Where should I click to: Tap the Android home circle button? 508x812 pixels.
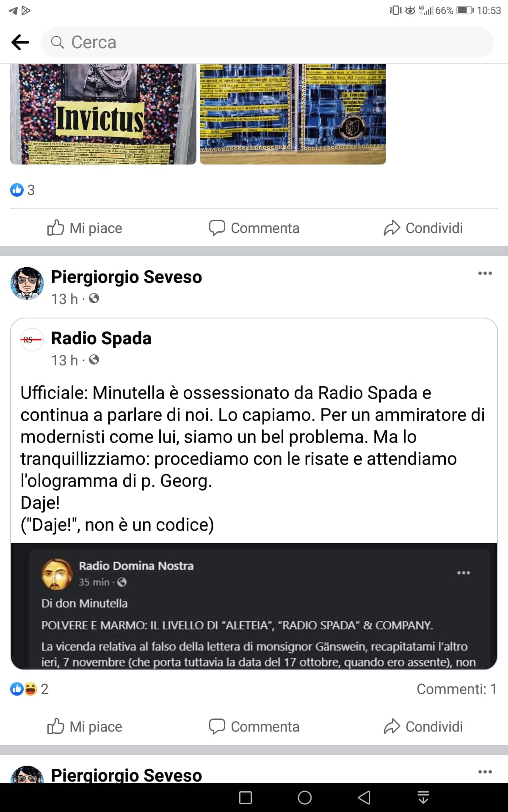pyautogui.click(x=305, y=798)
